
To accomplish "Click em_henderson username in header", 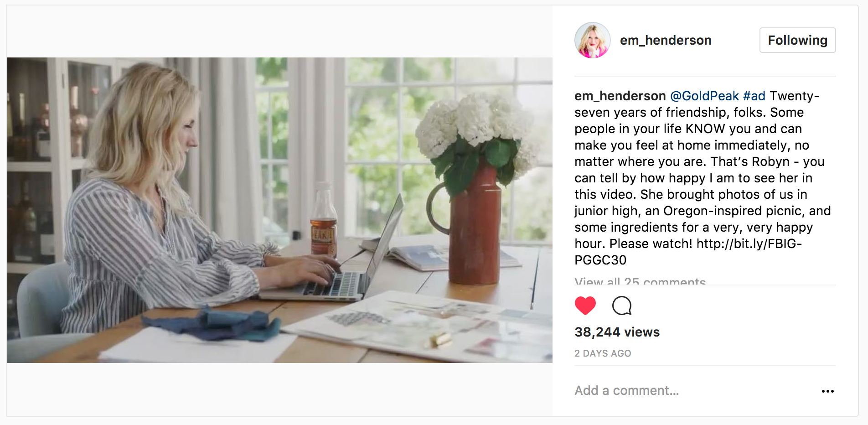I will pos(666,40).
